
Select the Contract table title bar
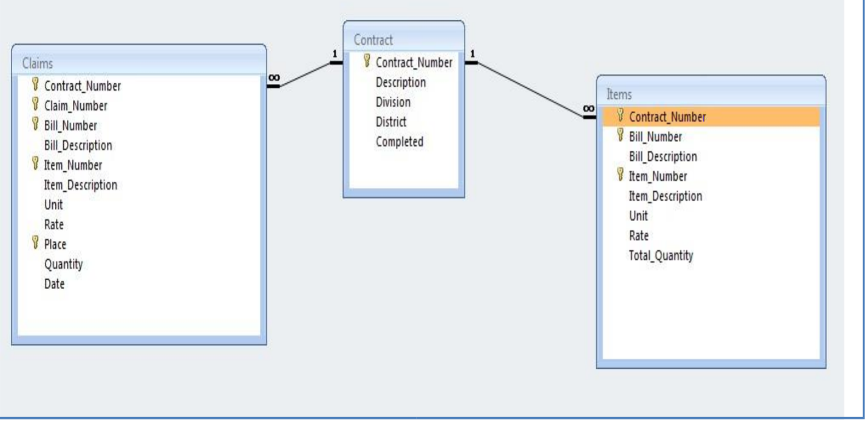pos(404,38)
